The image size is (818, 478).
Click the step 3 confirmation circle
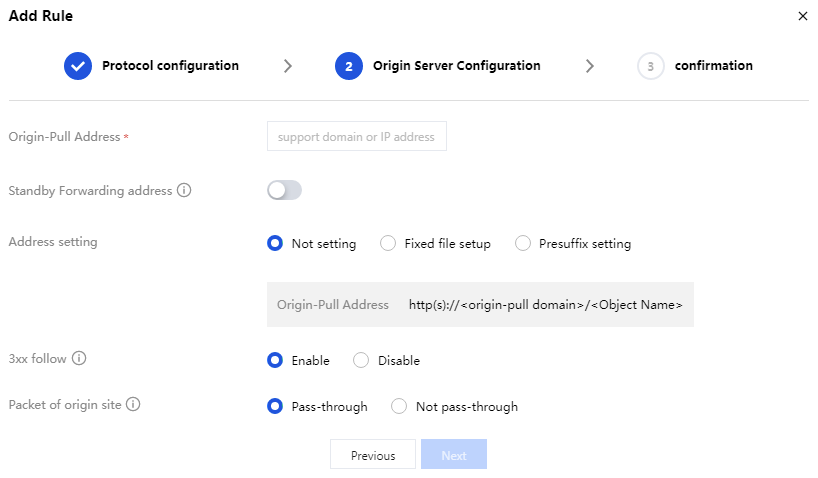click(x=651, y=66)
